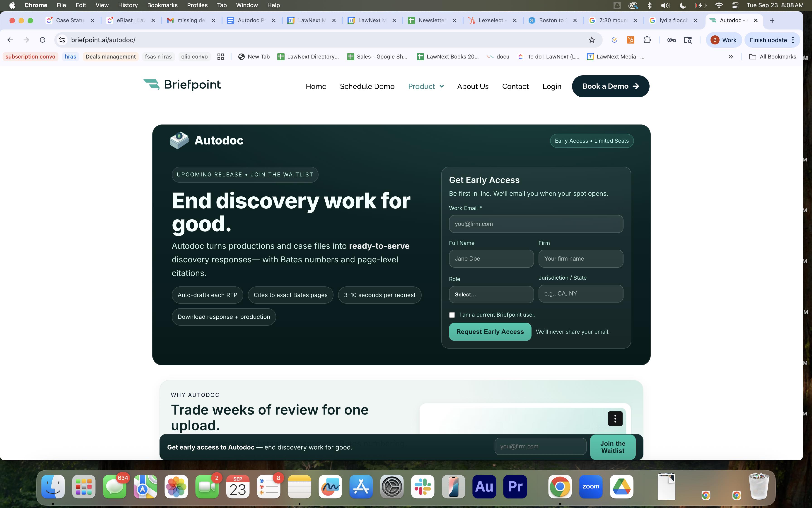812x508 pixels.
Task: Check the current Briefpoint user box
Action: (452, 315)
